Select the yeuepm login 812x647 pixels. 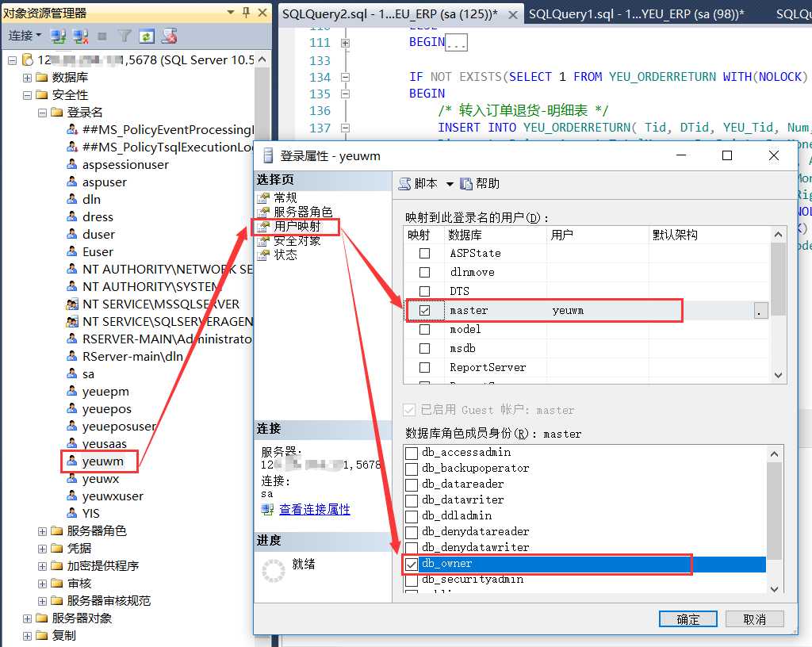point(105,392)
